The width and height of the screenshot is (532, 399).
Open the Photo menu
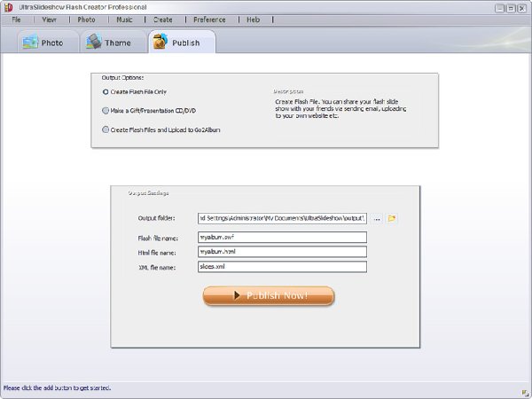click(87, 20)
